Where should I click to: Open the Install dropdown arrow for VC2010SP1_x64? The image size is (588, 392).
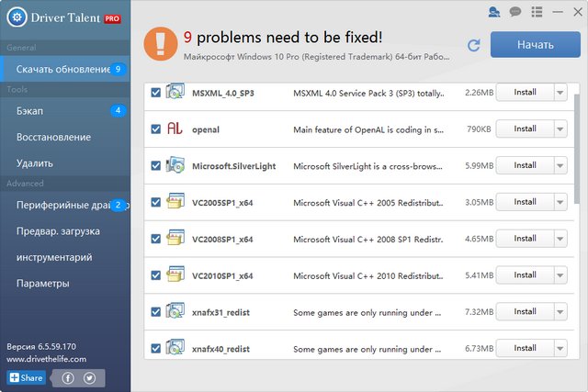560,275
